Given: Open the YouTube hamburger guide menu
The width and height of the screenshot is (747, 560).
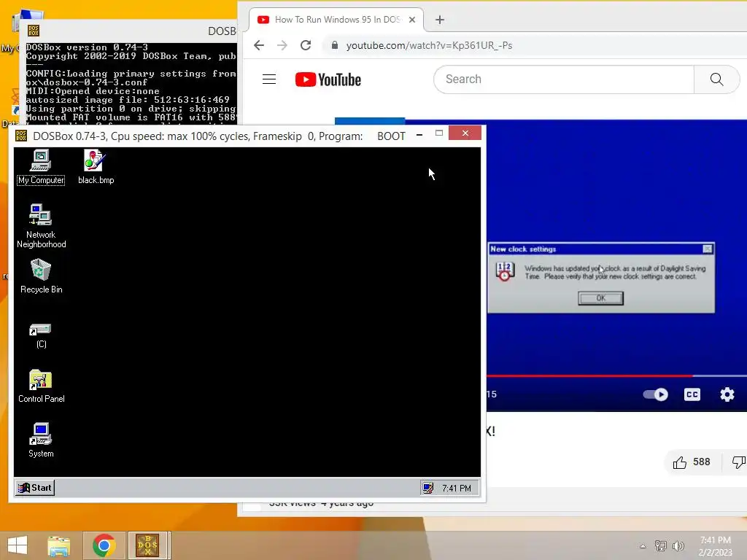Looking at the screenshot, I should coord(269,79).
